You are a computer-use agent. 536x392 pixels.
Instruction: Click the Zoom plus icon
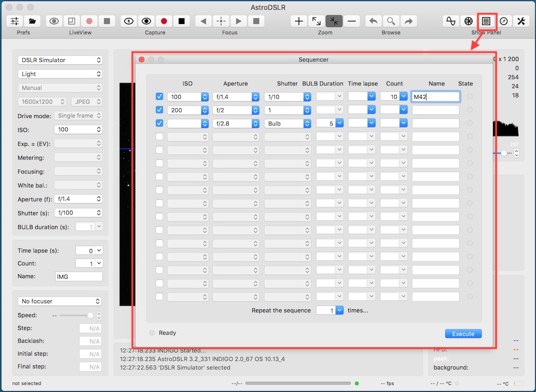[299, 21]
